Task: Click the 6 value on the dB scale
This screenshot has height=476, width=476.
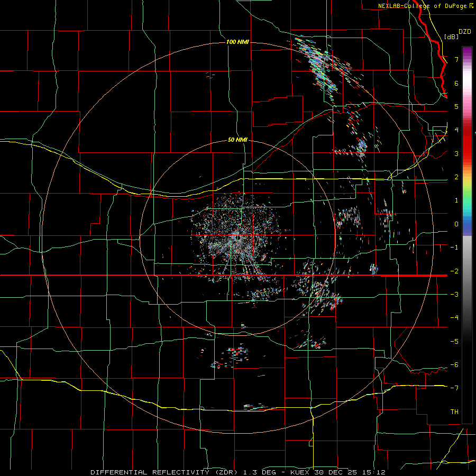Action: [456, 83]
